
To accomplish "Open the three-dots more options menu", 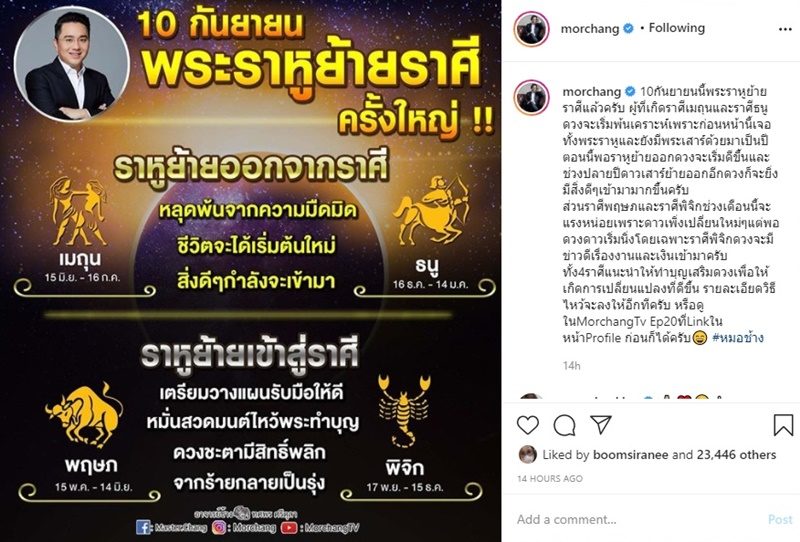I will tap(785, 29).
